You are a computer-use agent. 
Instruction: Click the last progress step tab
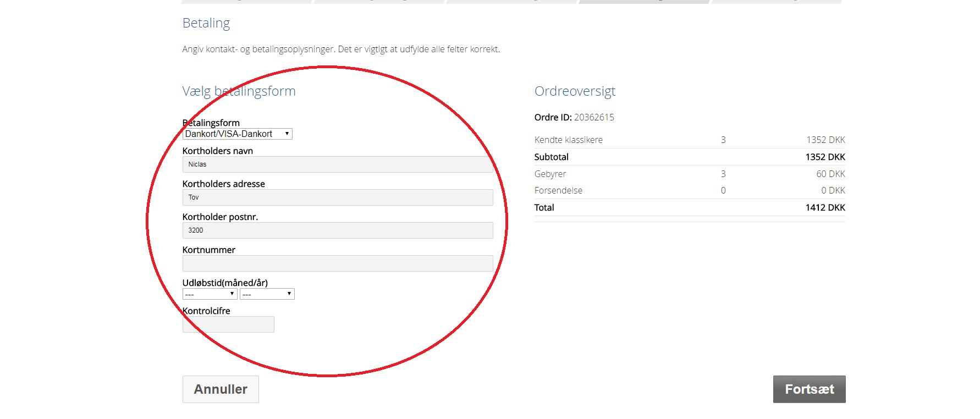(x=777, y=2)
